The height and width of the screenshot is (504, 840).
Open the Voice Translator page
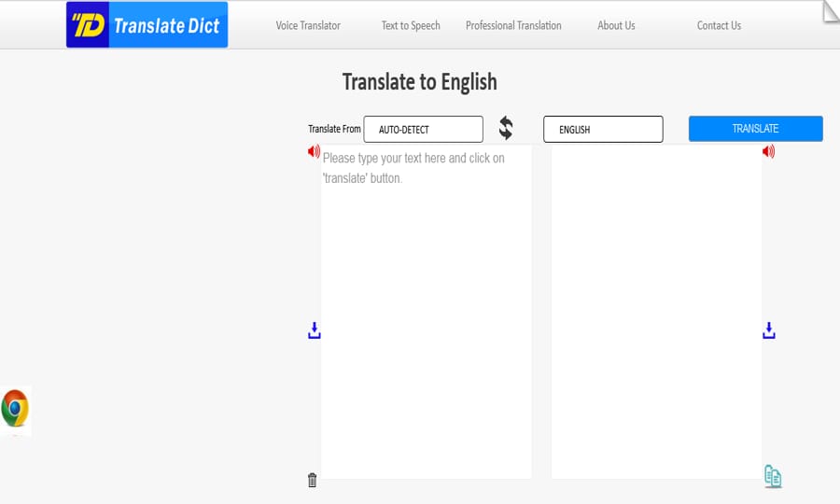point(308,25)
